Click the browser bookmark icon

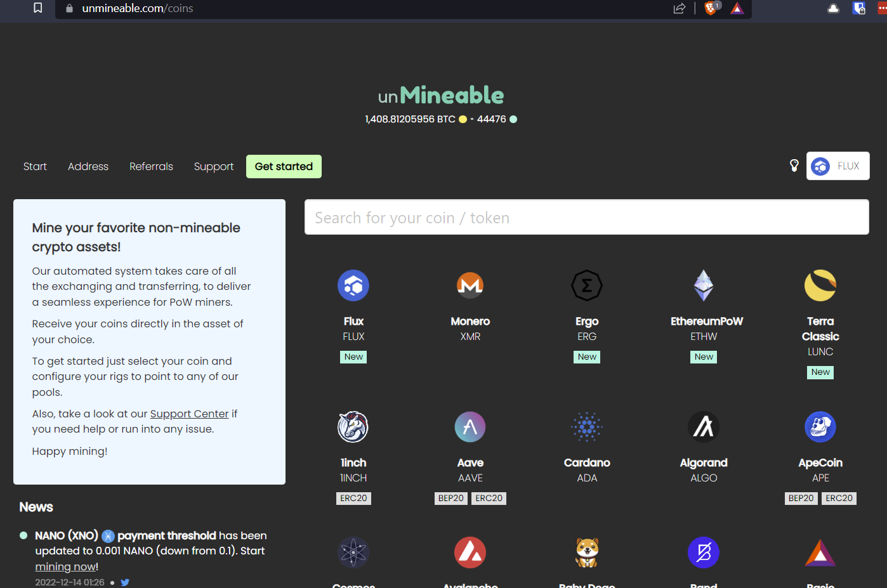pos(38,8)
